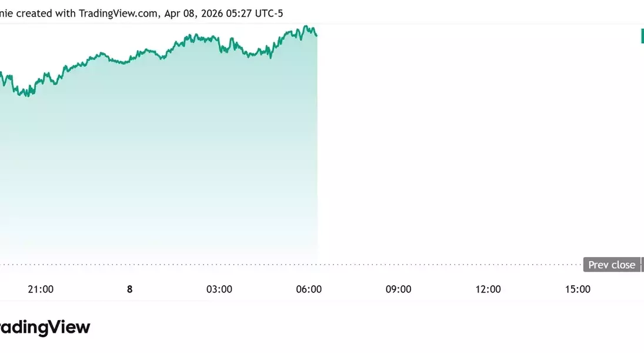Click the Prev close label
Image resolution: width=644 pixels, height=353 pixels.
(612, 265)
